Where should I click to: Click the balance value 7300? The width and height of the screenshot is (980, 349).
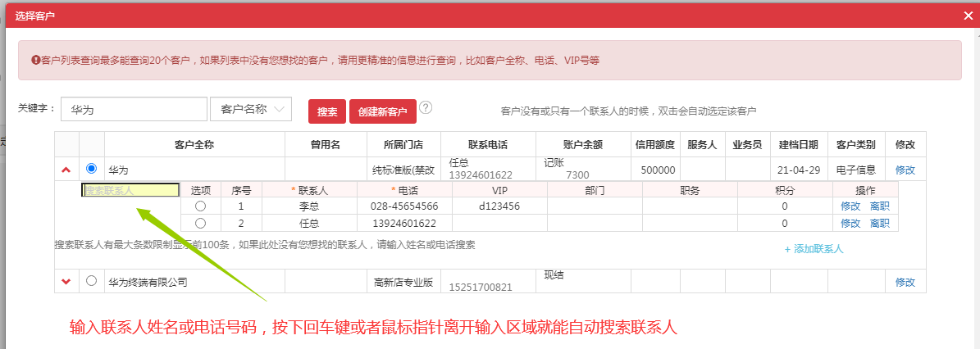coord(577,175)
